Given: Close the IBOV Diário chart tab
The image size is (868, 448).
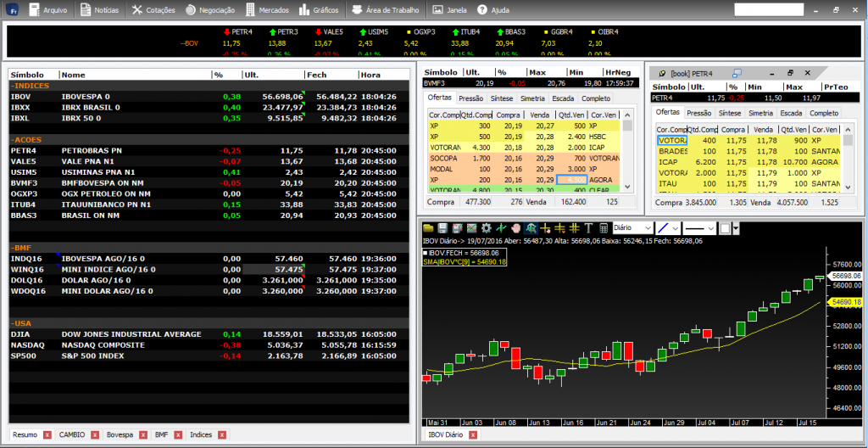Looking at the screenshot, I should (473, 434).
